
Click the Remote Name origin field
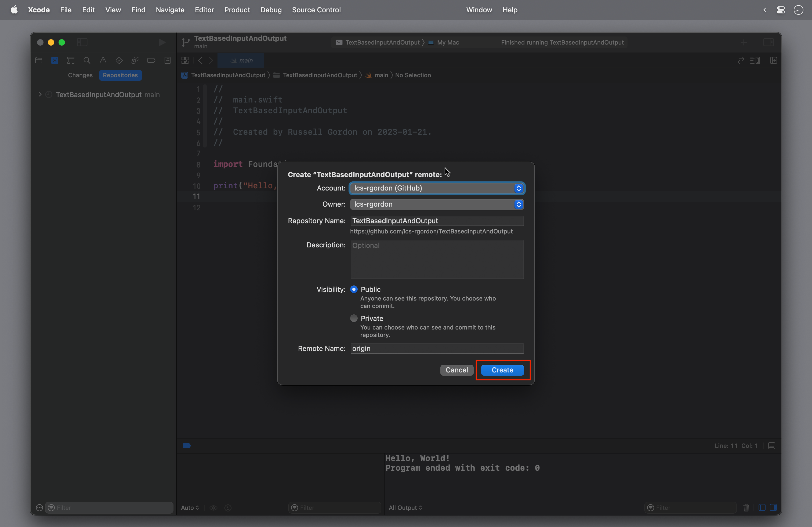tap(437, 348)
